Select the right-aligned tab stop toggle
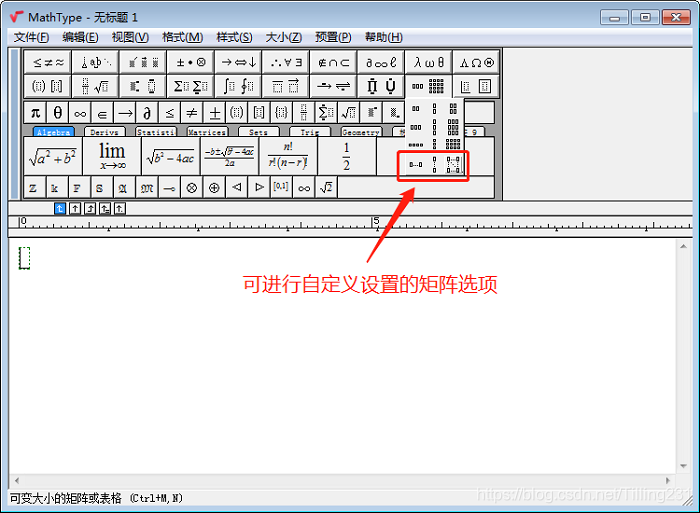700x513 pixels. (x=90, y=208)
